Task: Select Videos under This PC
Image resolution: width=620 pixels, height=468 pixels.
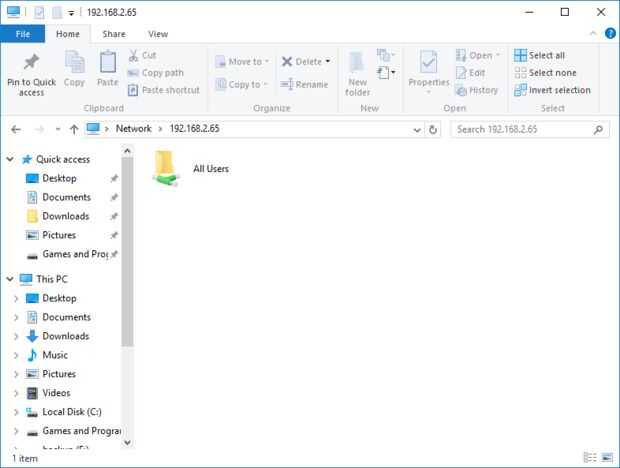Action: click(56, 393)
